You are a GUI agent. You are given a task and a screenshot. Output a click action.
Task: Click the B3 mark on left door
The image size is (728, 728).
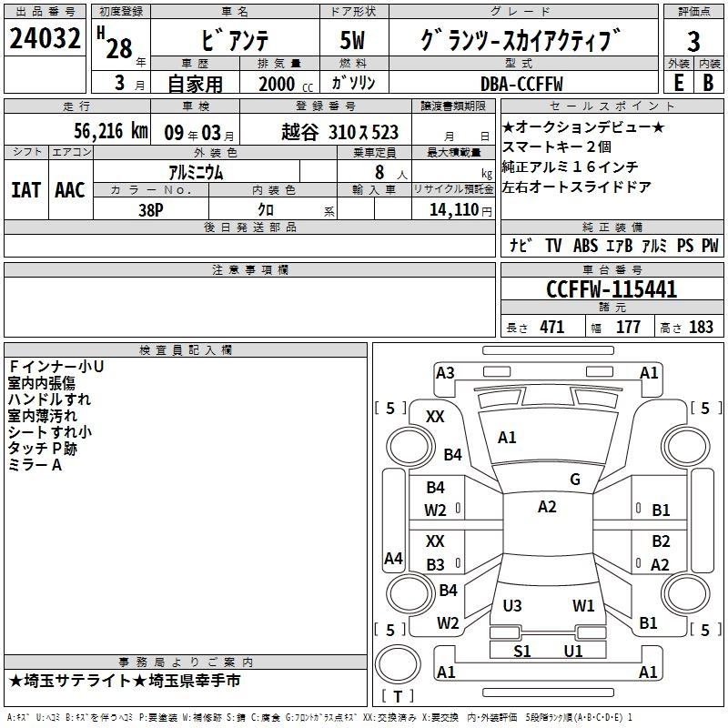(x=436, y=564)
